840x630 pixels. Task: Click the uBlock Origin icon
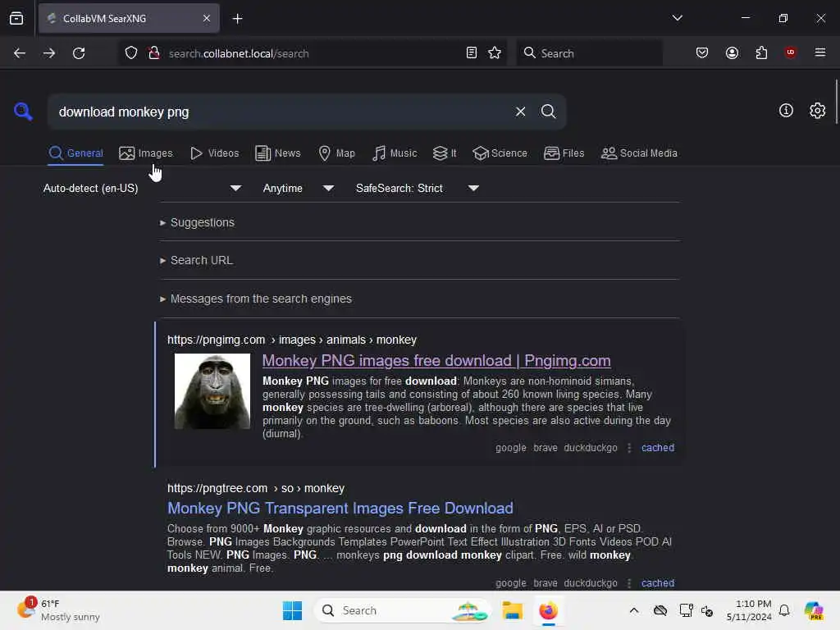(x=790, y=52)
